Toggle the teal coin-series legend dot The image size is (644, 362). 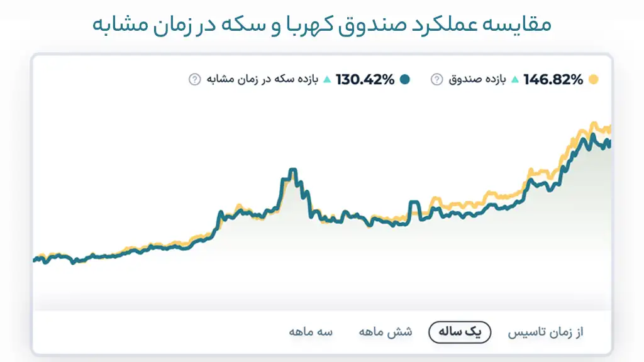tap(404, 80)
